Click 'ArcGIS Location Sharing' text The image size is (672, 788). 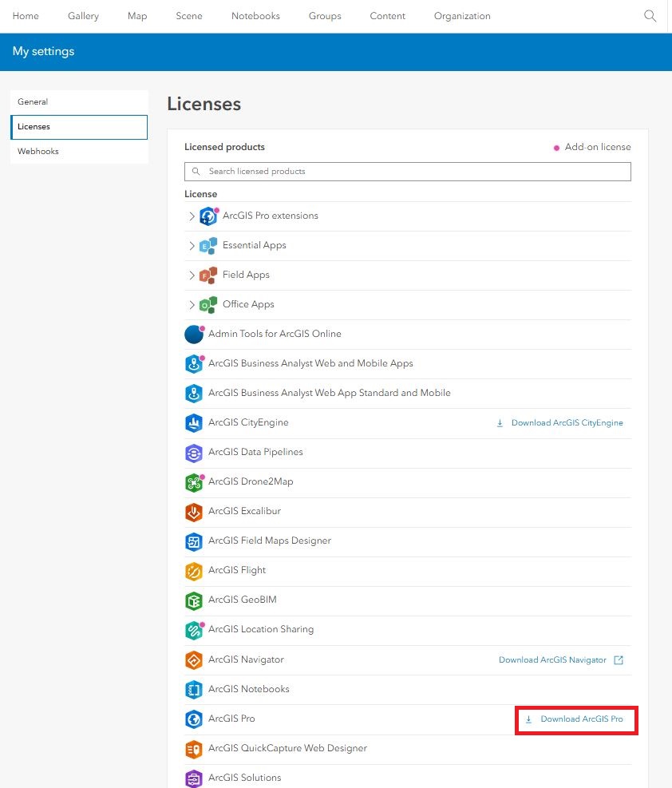[261, 629]
